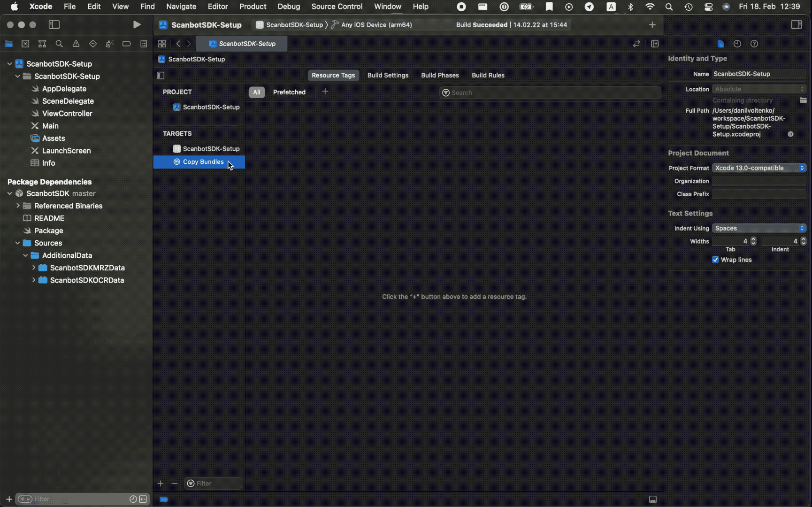Screen dimensions: 812x507
Task: Open the Project Format dropdown
Action: 758,168
